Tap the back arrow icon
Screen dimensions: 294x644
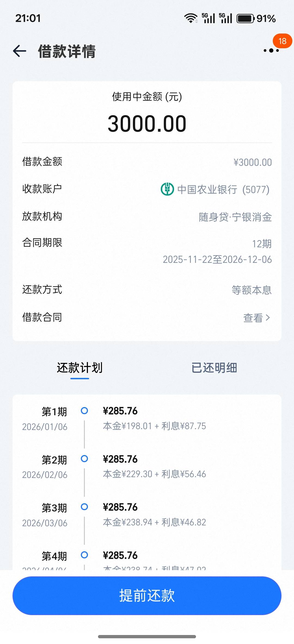pos(20,51)
